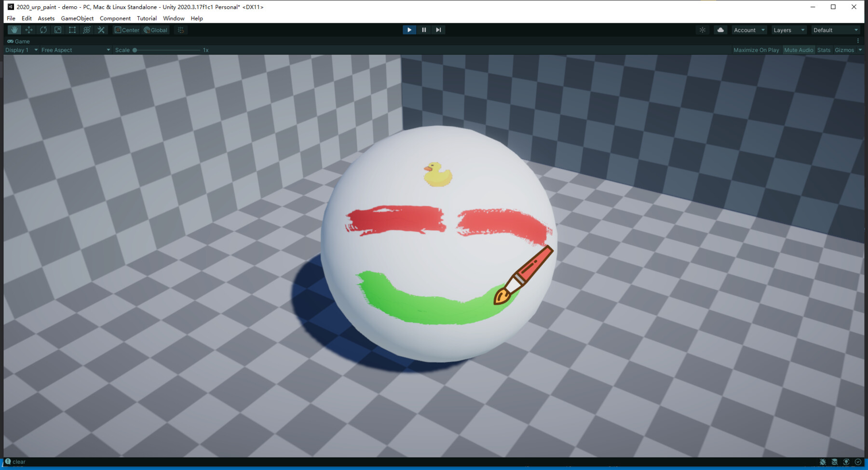The width and height of the screenshot is (868, 470).
Task: Toggle Mute Audio in Game view
Action: tap(799, 50)
